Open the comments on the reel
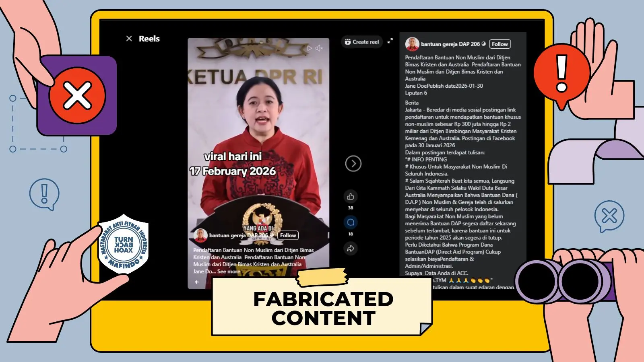The height and width of the screenshot is (362, 644). pyautogui.click(x=350, y=222)
